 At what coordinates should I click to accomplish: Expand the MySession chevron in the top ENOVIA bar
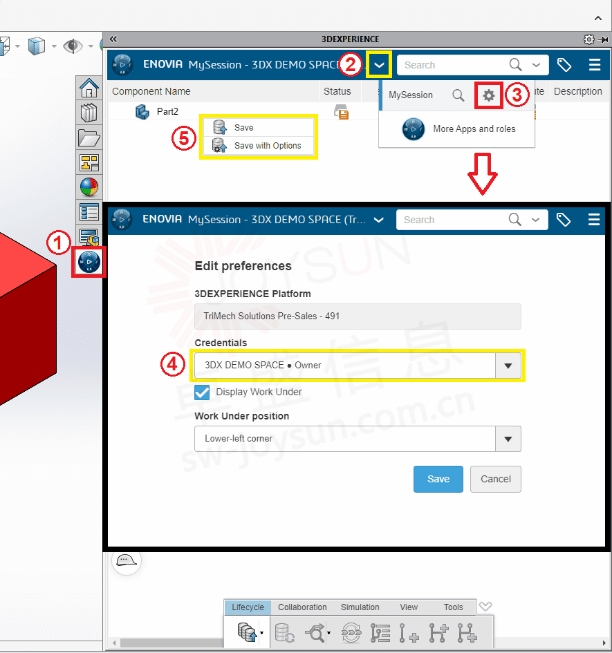pyautogui.click(x=379, y=65)
